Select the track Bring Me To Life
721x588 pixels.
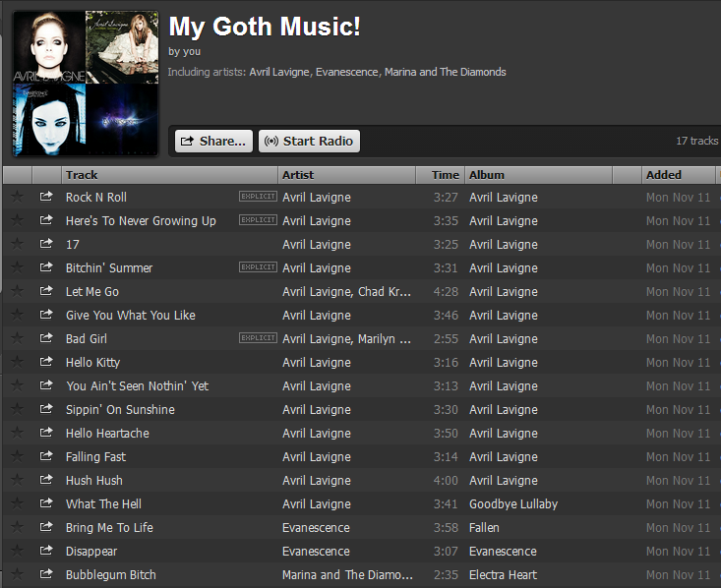tap(109, 527)
